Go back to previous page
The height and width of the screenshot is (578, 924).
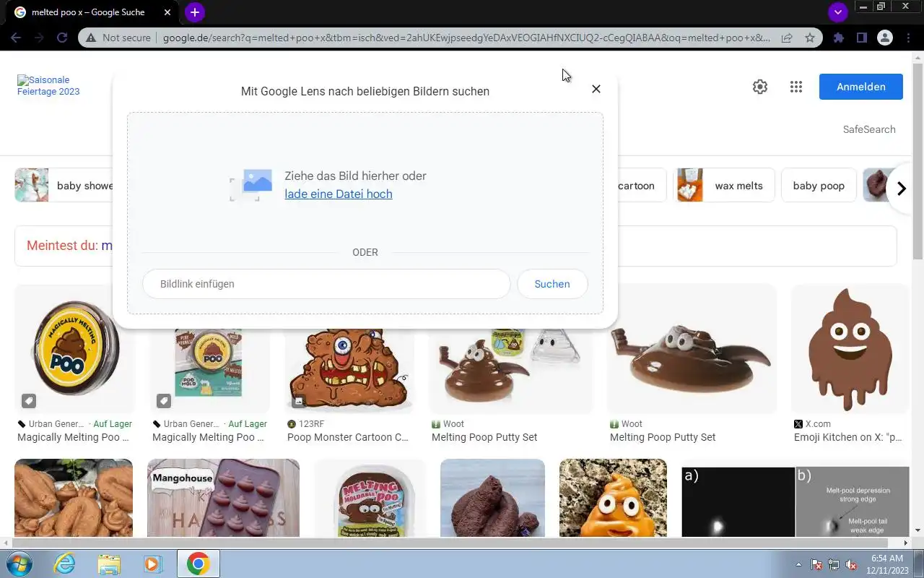coord(16,38)
